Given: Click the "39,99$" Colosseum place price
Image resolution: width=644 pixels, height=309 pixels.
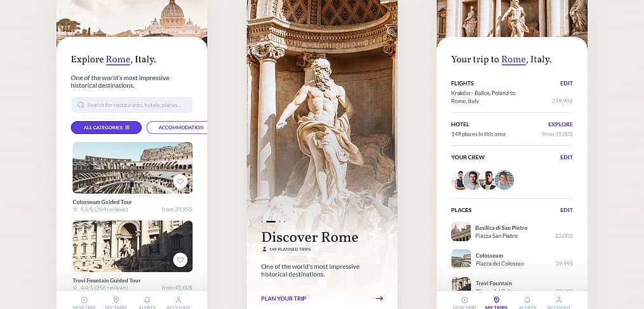Looking at the screenshot, I should pyautogui.click(x=564, y=263).
